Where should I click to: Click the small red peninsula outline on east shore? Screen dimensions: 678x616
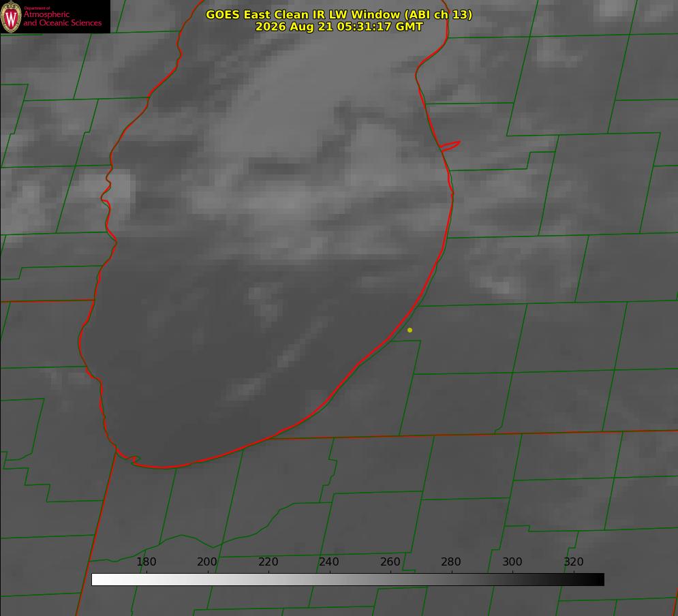[450, 146]
